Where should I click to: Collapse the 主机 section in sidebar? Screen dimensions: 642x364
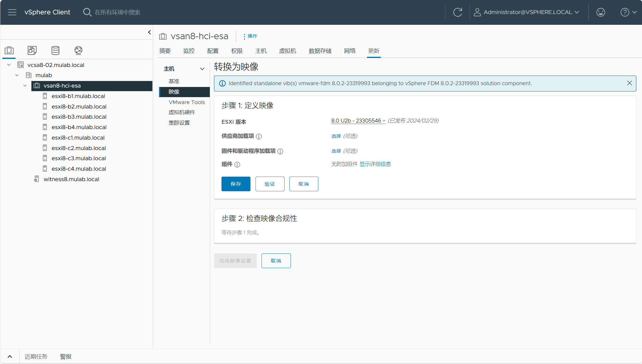tap(202, 69)
